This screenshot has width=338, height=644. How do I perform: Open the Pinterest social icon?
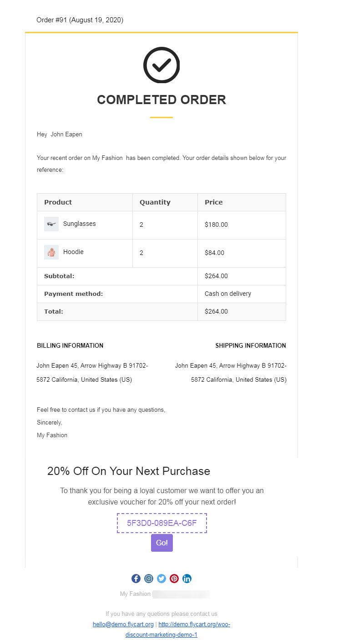coord(174,579)
